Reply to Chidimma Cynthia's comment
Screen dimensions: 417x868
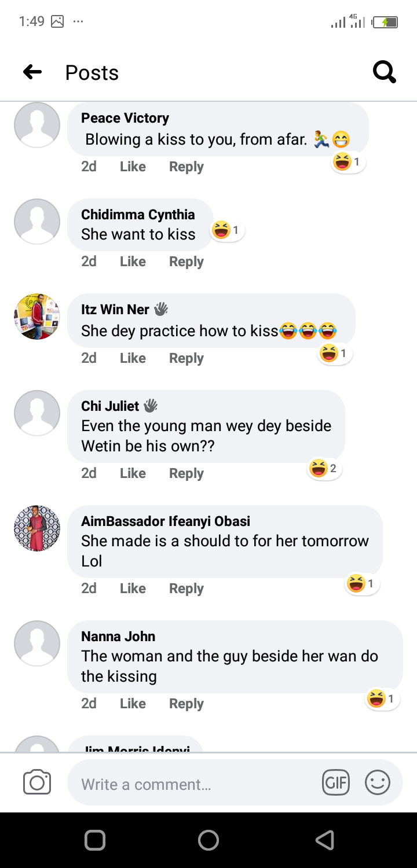tap(186, 262)
